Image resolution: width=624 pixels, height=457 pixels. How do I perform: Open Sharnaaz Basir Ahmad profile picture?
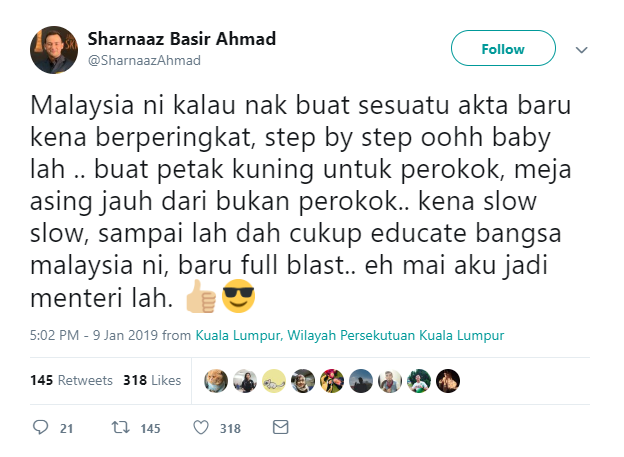(x=54, y=50)
